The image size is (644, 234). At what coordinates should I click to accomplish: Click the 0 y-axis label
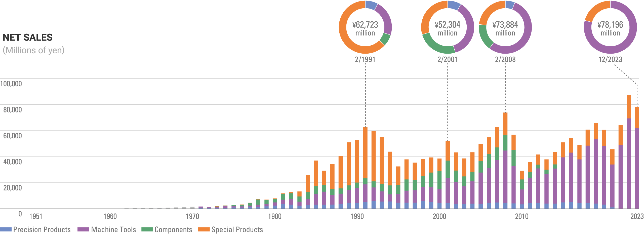[20, 214]
